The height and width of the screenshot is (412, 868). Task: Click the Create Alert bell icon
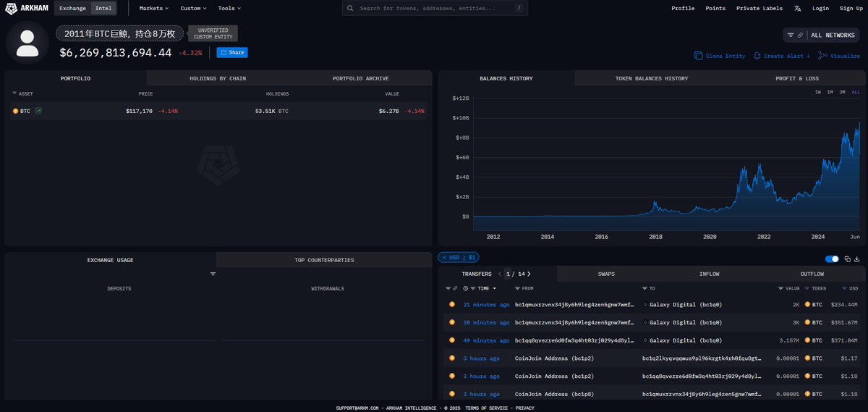(757, 56)
